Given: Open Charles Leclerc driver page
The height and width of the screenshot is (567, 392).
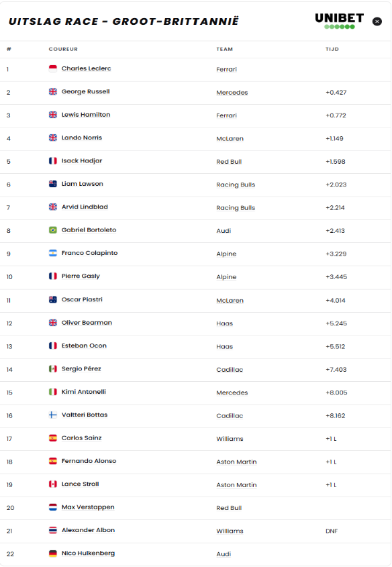Looking at the screenshot, I should [86, 68].
